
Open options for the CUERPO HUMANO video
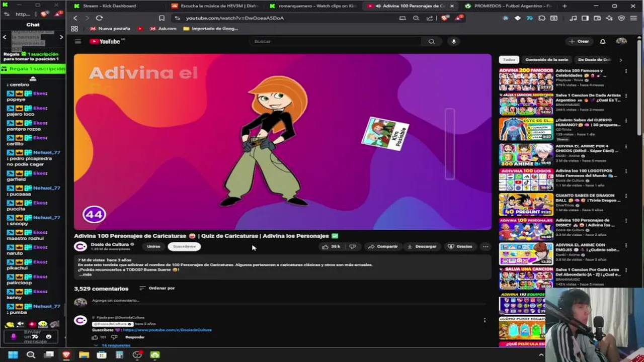[626, 121]
